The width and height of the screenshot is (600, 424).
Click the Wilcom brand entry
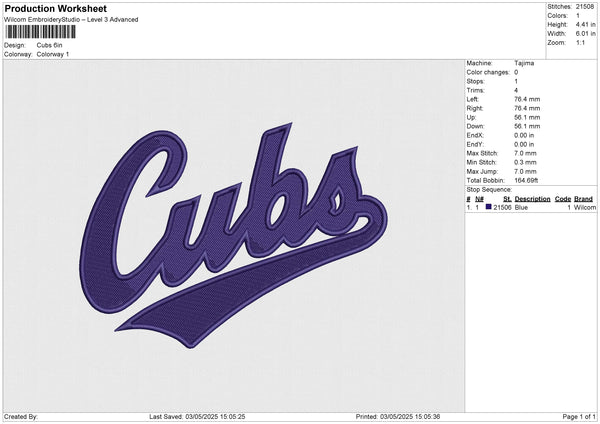585,208
